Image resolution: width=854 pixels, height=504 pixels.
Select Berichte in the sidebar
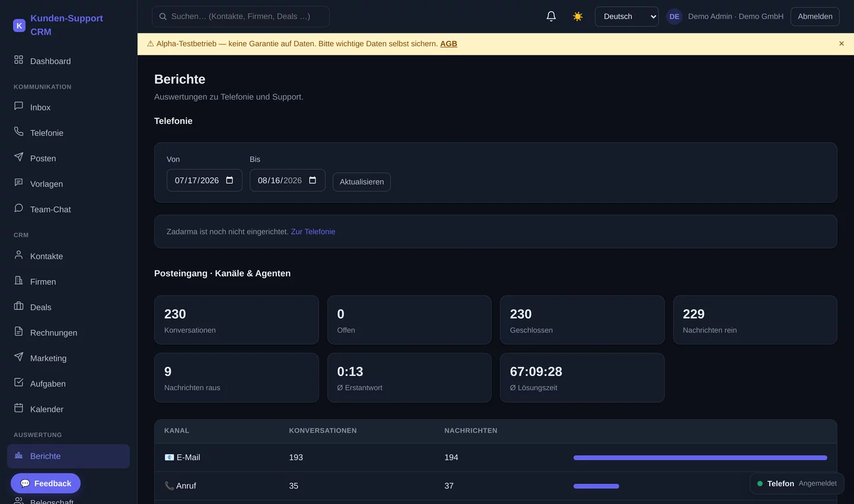[68, 456]
